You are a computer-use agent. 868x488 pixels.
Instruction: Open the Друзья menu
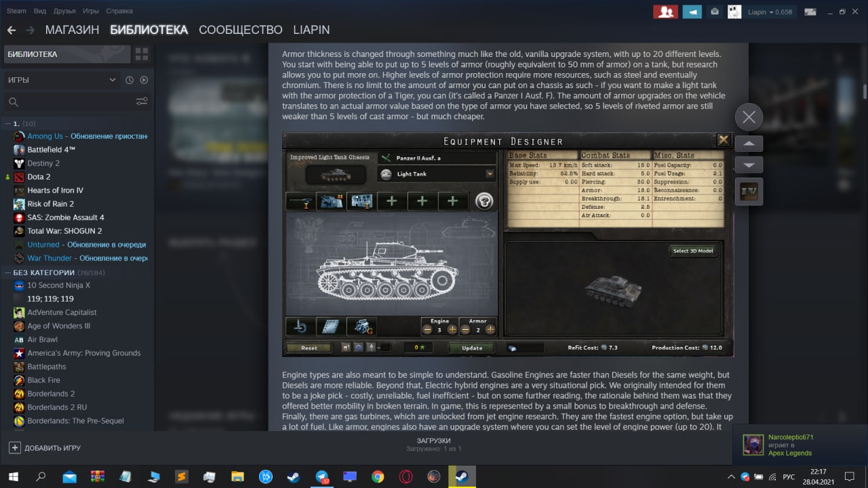pos(64,11)
